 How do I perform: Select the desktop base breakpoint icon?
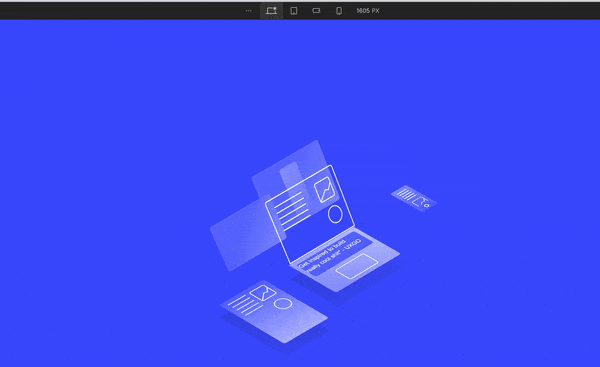click(x=271, y=11)
